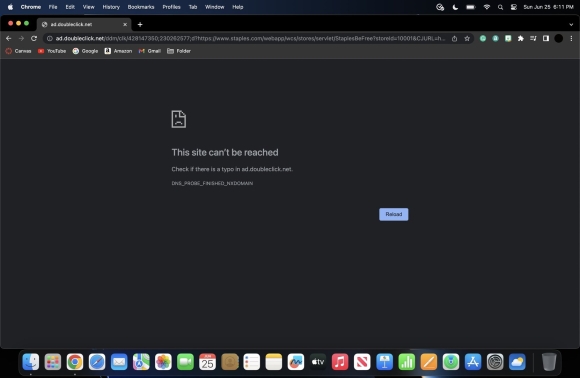Open the Amazon bookmark
Viewport: 580px width, 378px height.
click(118, 51)
